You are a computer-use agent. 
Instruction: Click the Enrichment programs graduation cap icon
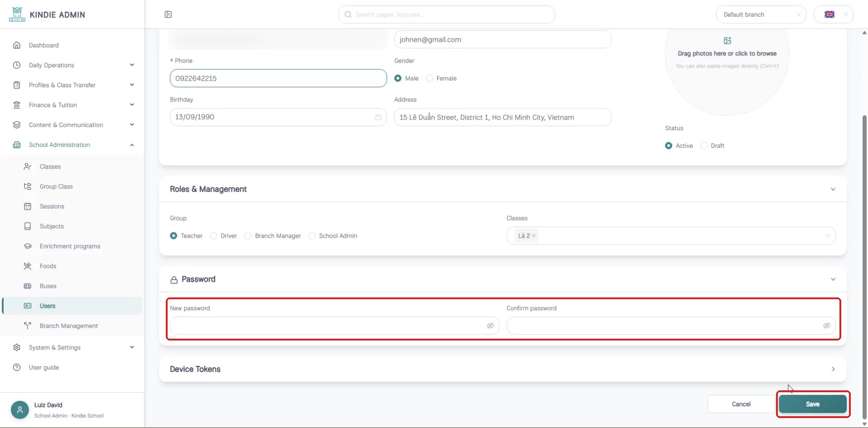tap(28, 246)
